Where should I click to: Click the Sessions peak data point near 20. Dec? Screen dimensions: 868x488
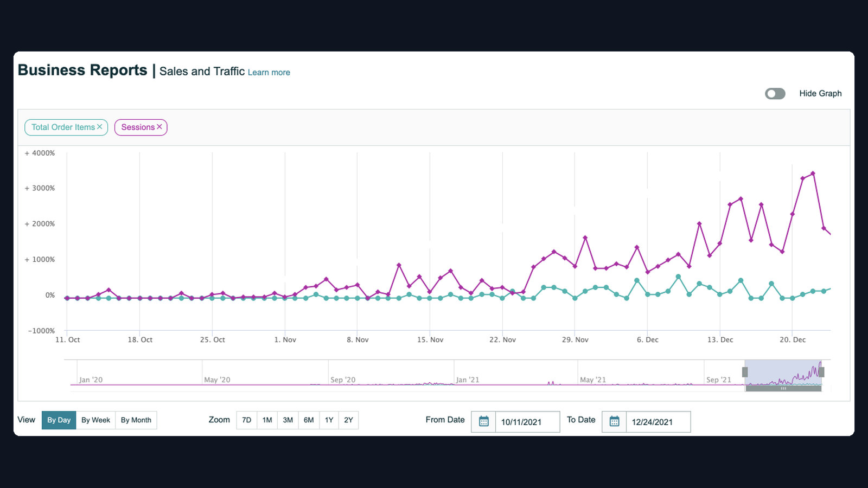[x=813, y=174]
